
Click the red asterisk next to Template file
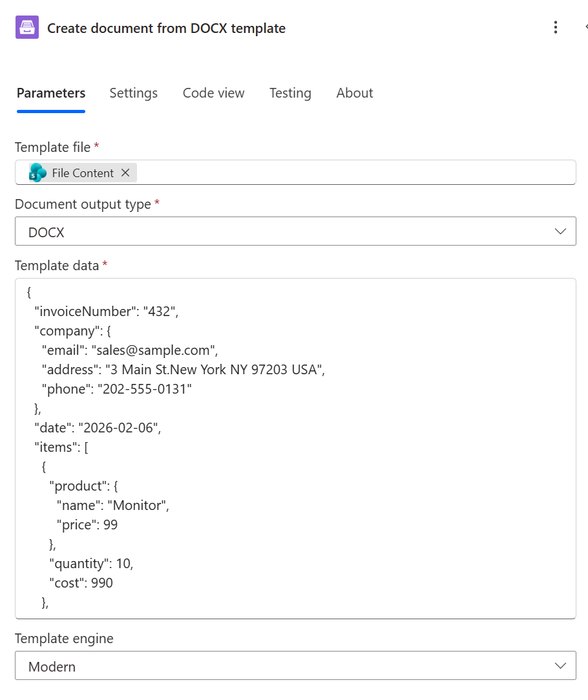point(96,147)
